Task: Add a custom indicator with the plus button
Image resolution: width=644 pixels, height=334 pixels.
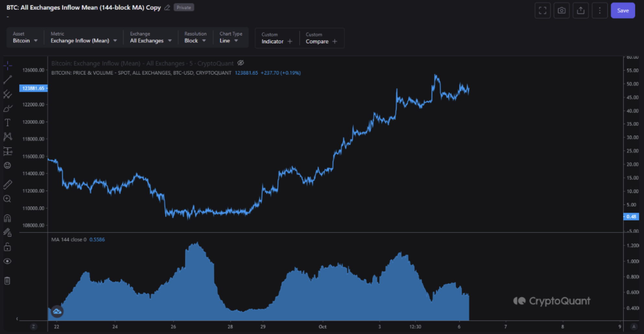Action: pos(290,41)
